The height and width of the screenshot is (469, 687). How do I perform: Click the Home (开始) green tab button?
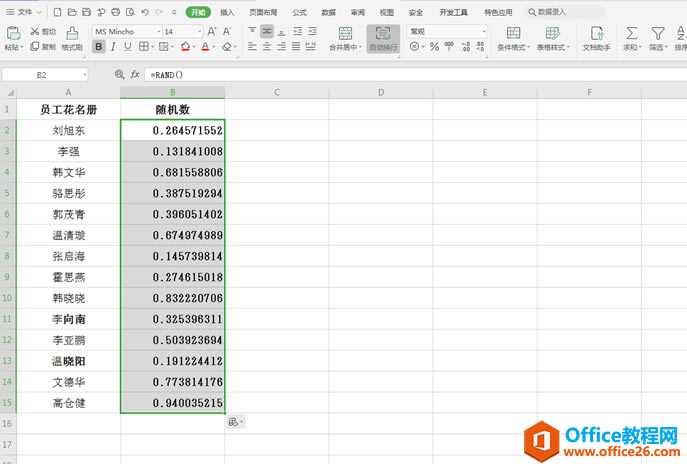[x=198, y=12]
